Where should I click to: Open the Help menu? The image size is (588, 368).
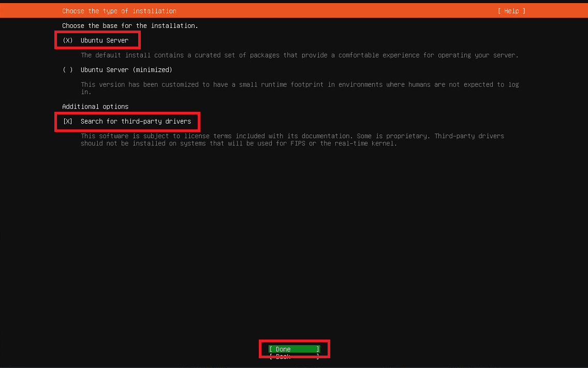(511, 11)
